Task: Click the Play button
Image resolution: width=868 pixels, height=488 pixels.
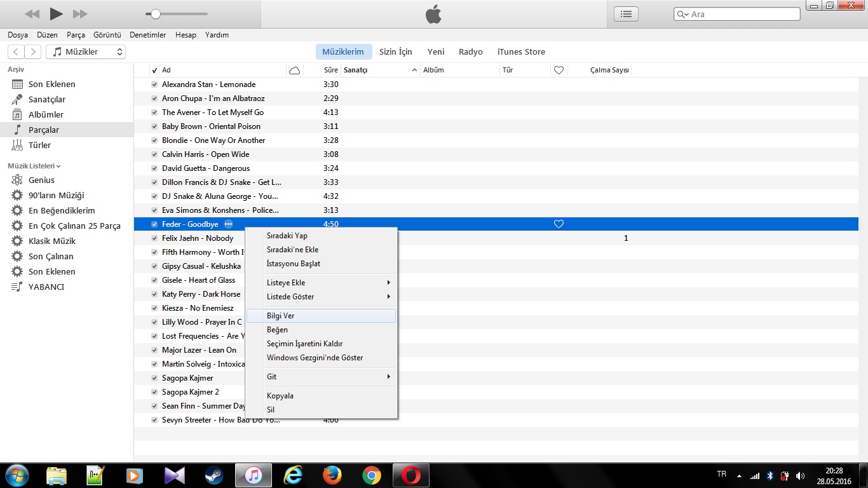Action: click(x=56, y=13)
